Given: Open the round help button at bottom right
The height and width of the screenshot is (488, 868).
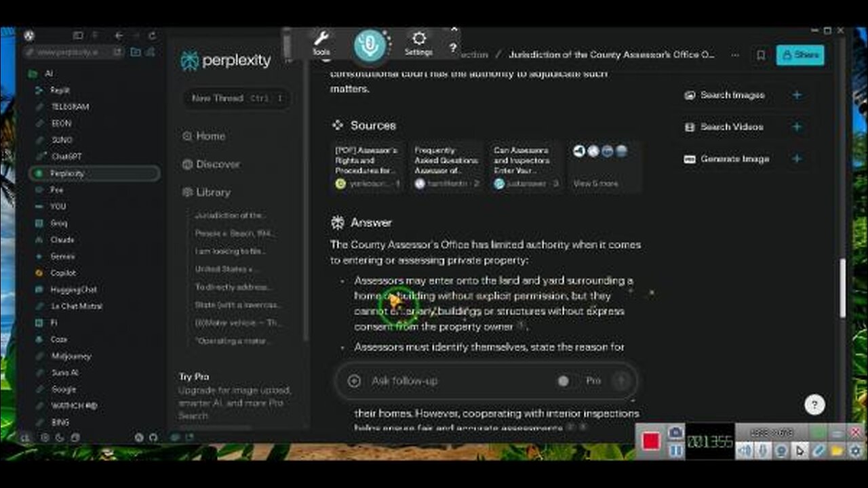Looking at the screenshot, I should pyautogui.click(x=814, y=405).
